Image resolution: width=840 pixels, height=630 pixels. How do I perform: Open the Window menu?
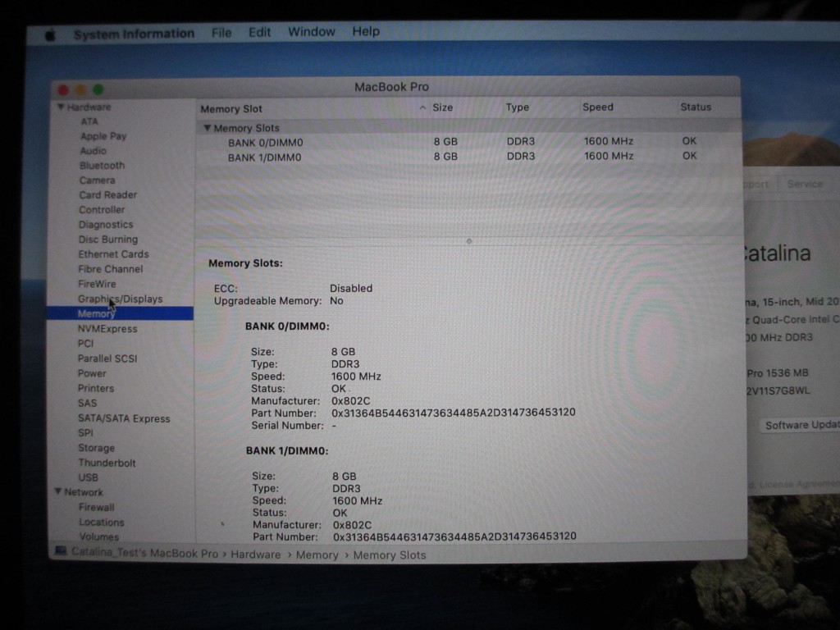click(x=311, y=32)
